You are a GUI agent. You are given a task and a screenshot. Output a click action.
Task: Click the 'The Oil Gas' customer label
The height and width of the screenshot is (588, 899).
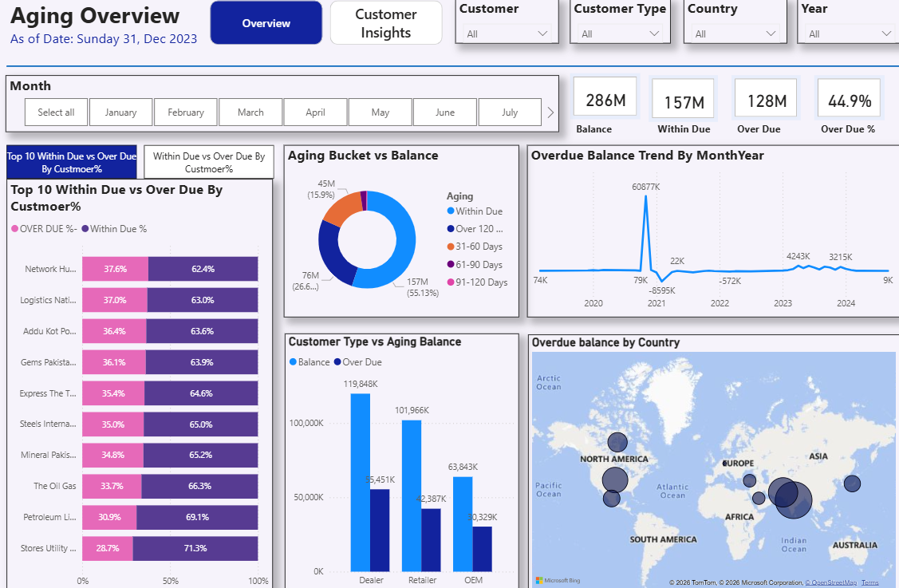54,486
